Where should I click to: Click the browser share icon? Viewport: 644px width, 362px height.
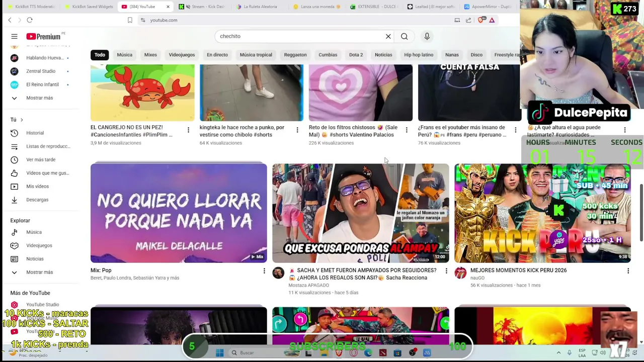coord(468,20)
